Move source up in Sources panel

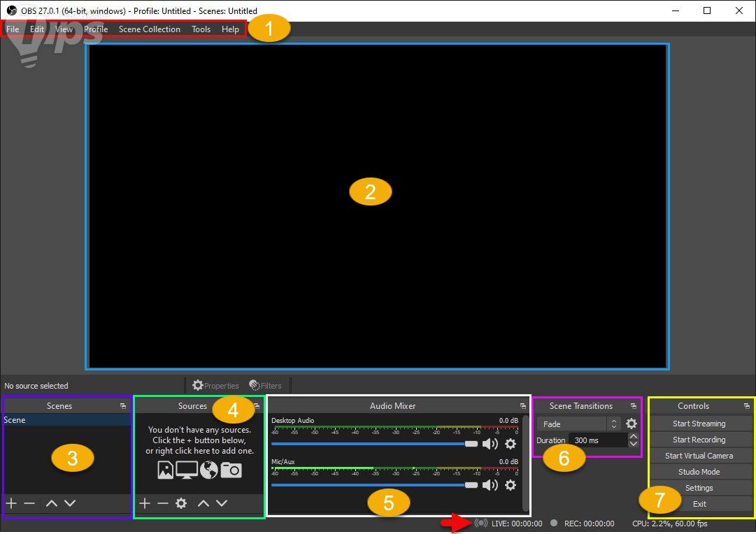coord(204,503)
